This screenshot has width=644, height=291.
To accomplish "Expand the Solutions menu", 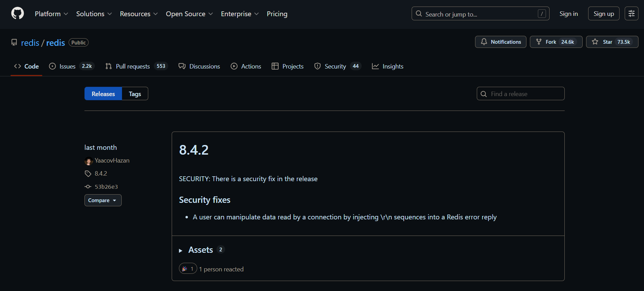I will tap(94, 14).
